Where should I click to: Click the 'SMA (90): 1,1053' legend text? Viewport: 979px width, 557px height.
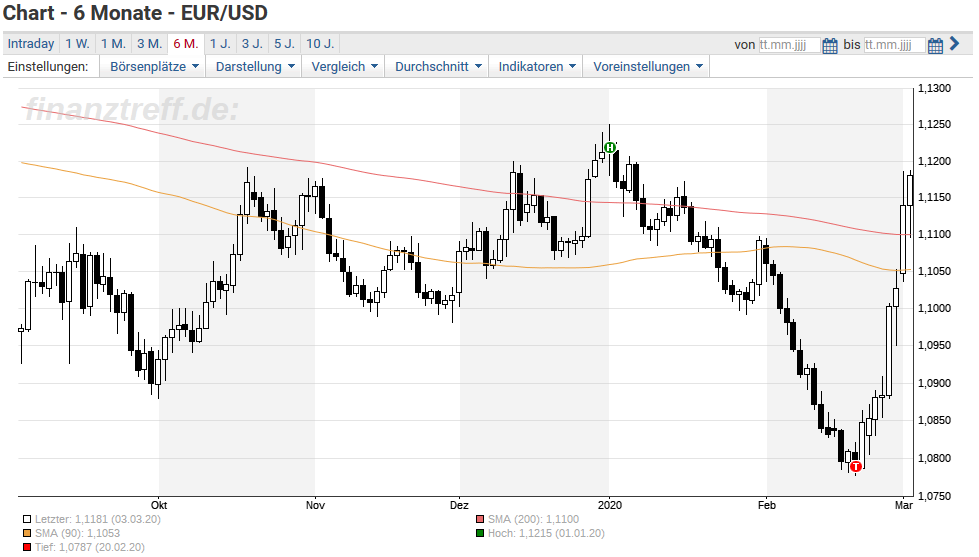tap(77, 533)
